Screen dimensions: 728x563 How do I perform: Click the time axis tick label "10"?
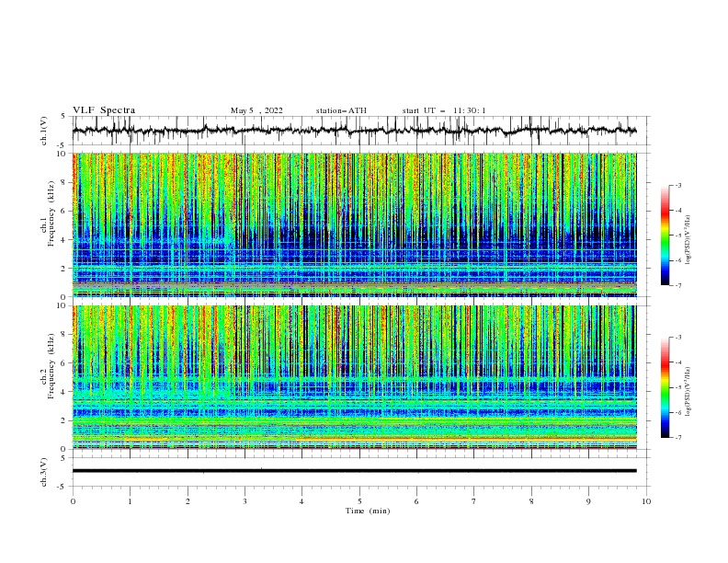[646, 501]
